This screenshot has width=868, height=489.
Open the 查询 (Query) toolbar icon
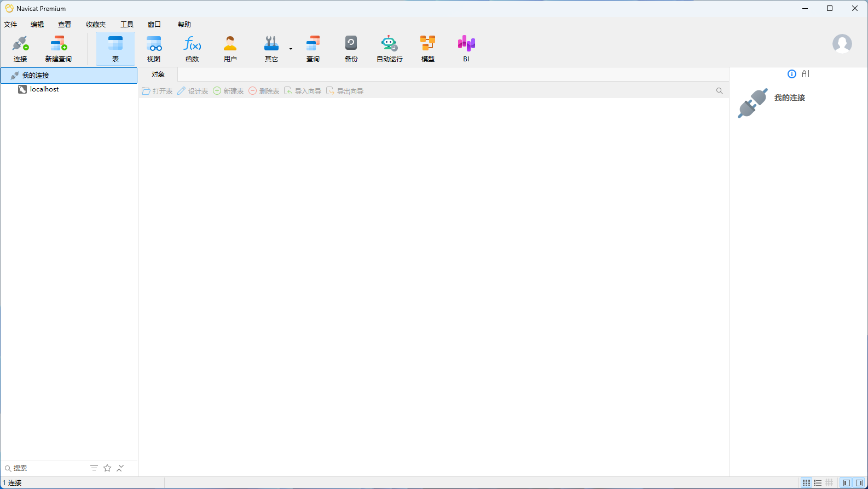(x=313, y=49)
